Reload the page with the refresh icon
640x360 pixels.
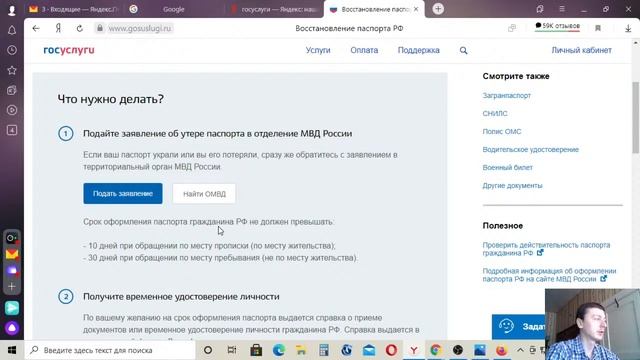[x=80, y=28]
